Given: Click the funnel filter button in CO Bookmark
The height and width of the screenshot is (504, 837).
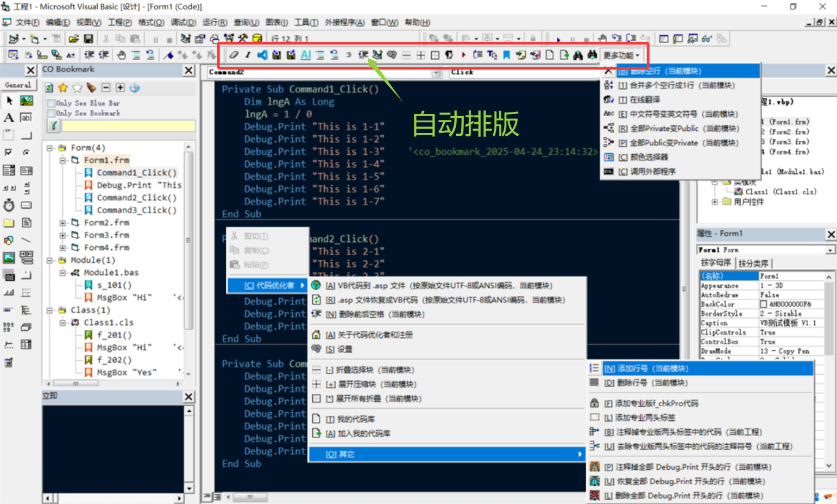Looking at the screenshot, I should (53, 126).
